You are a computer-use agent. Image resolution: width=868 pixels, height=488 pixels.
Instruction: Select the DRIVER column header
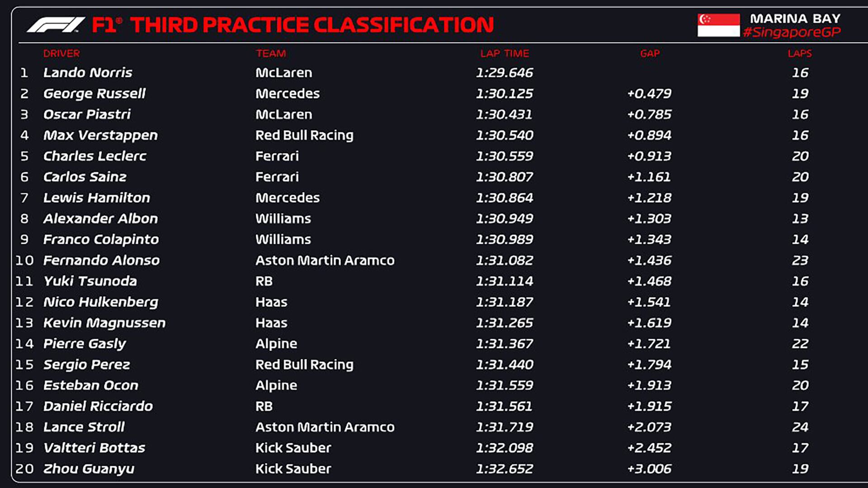tap(61, 53)
